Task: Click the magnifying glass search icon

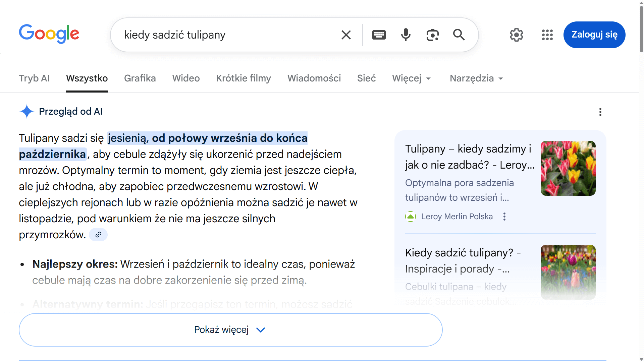Action: pos(459,35)
